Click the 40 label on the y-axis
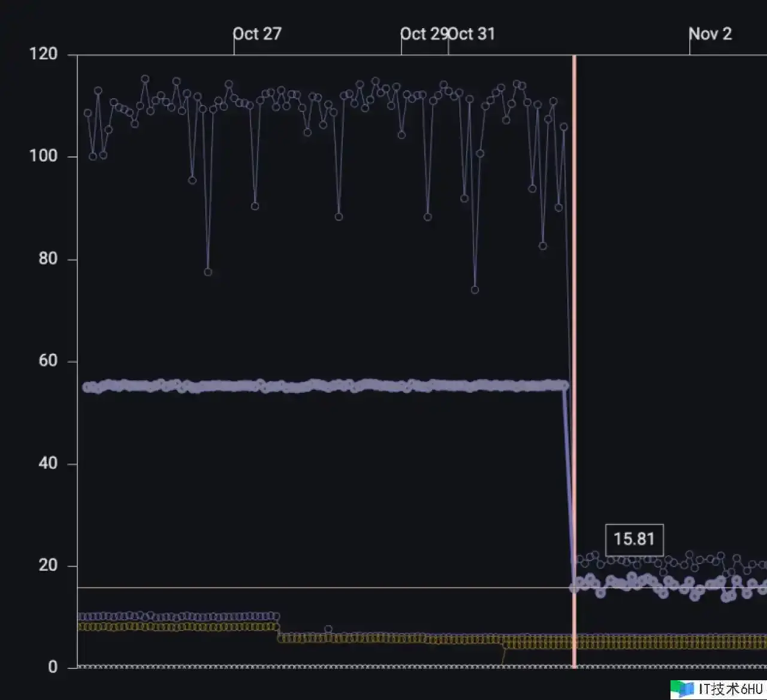This screenshot has width=767, height=700. click(47, 463)
